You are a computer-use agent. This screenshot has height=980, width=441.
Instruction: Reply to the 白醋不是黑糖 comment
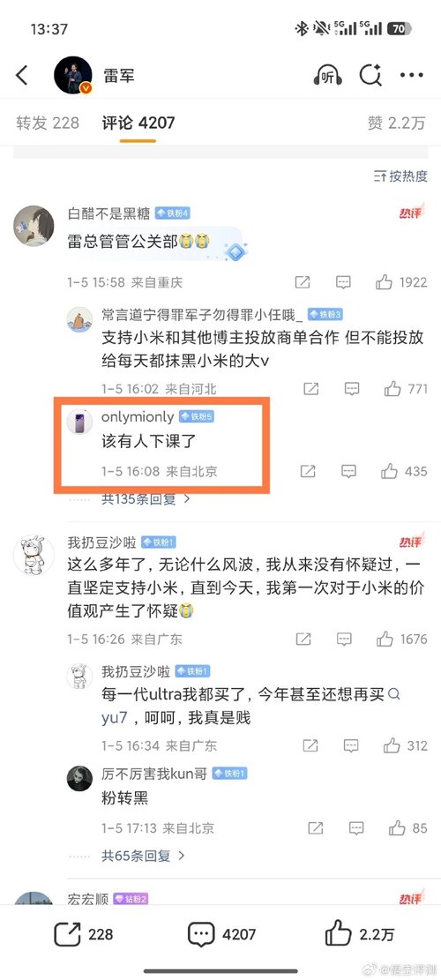tap(343, 282)
